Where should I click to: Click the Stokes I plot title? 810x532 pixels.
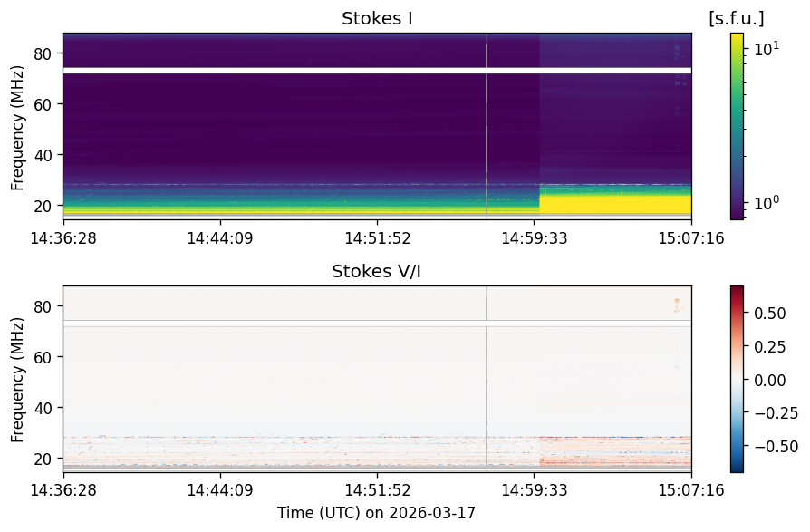[377, 19]
